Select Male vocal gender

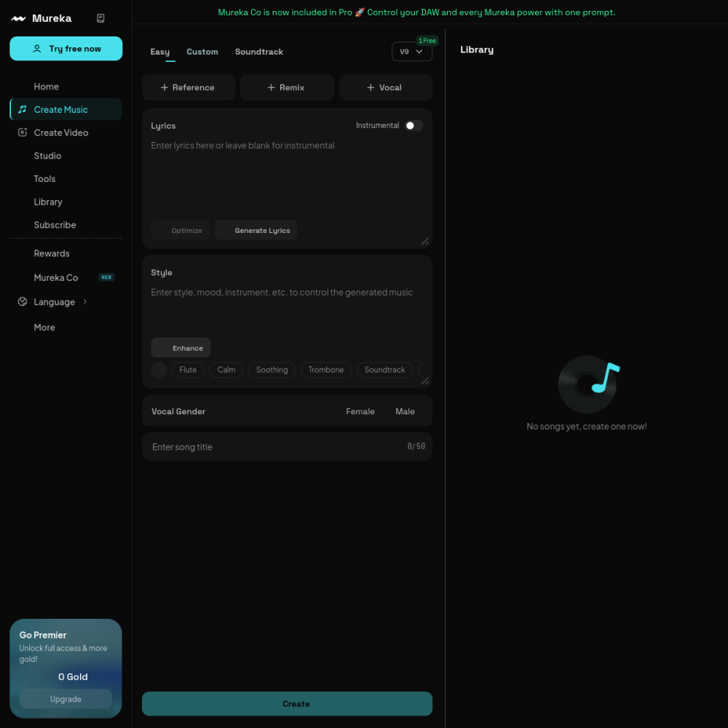click(x=405, y=411)
